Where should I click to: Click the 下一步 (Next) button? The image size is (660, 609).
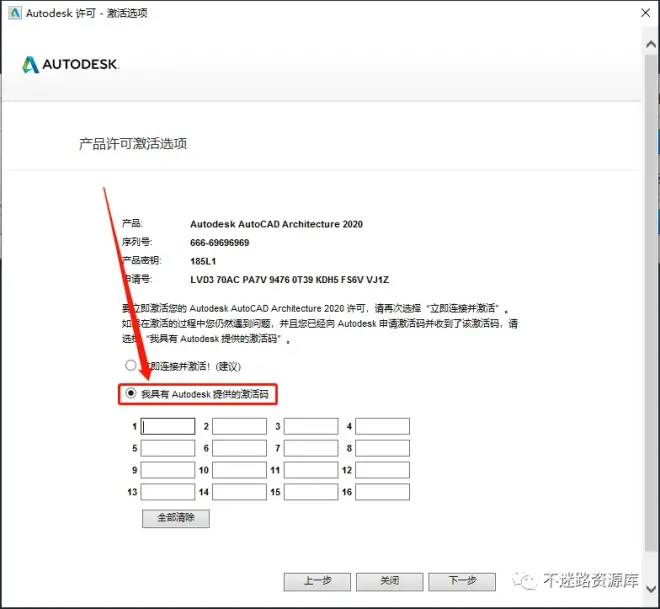462,582
